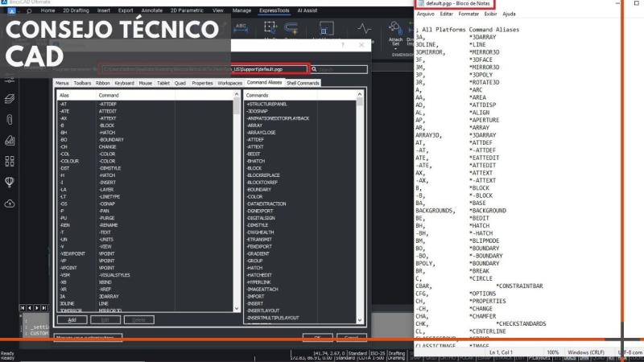Click the nested squares ribbon tool
The width and height of the screenshot is (644, 362).
(326, 28)
